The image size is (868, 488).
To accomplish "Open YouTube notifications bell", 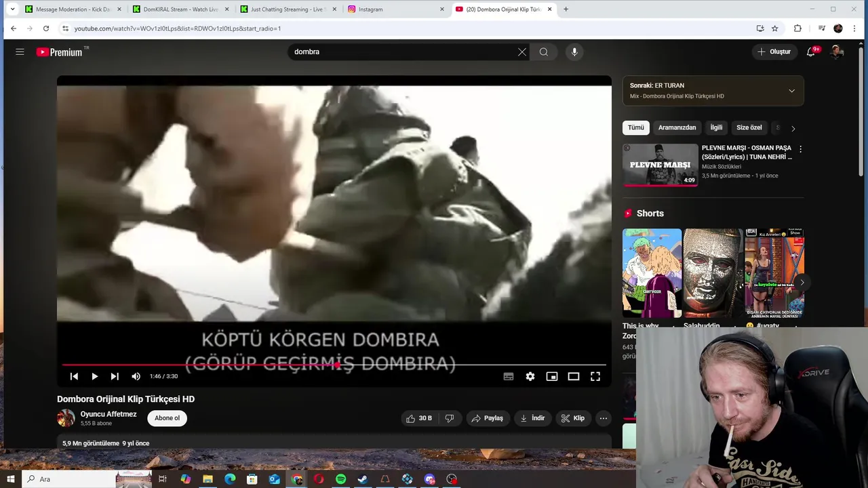I will [x=811, y=52].
